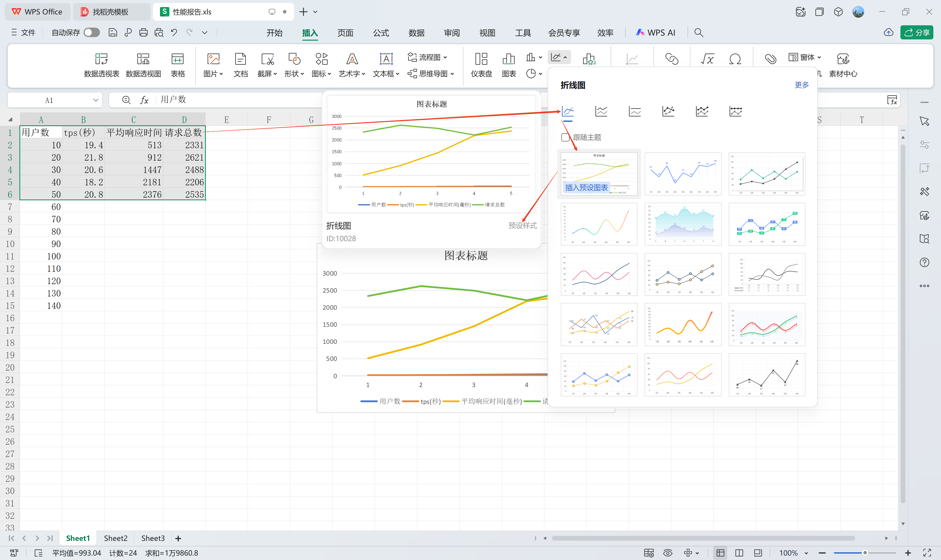Image resolution: width=941 pixels, height=560 pixels.
Task: Pick the teal area line chart thumbnail
Action: 683,224
